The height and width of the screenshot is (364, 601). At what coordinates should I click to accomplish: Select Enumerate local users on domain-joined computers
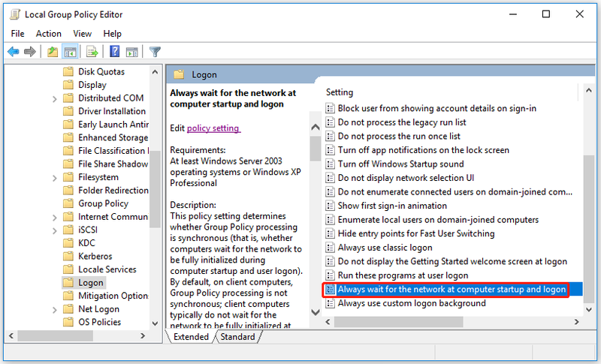point(438,220)
